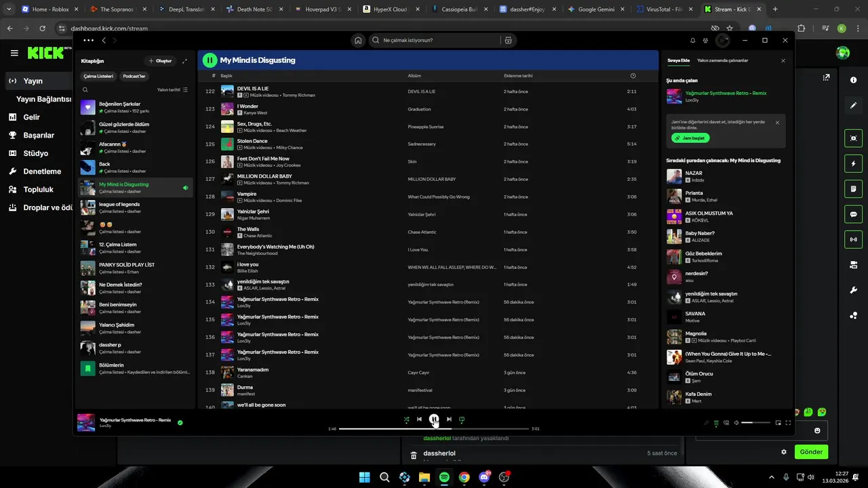Switch to the Sıraya Ekle tab
The height and width of the screenshot is (488, 868).
678,60
